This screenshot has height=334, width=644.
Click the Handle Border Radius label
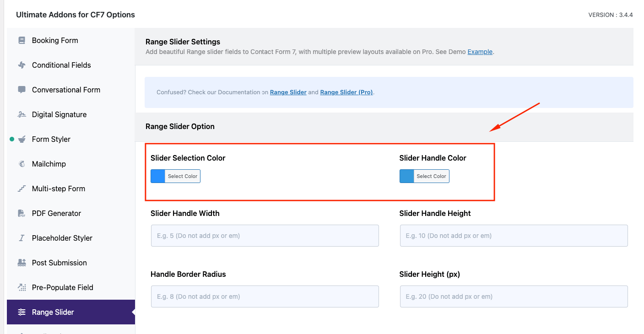coord(188,274)
